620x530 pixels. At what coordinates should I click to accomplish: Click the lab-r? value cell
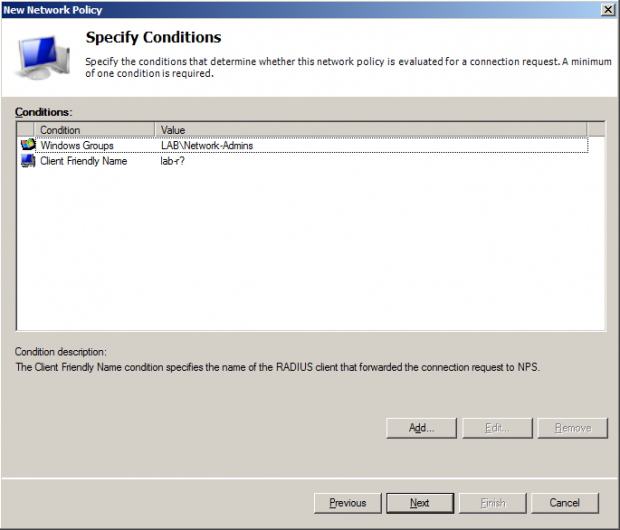(175, 161)
